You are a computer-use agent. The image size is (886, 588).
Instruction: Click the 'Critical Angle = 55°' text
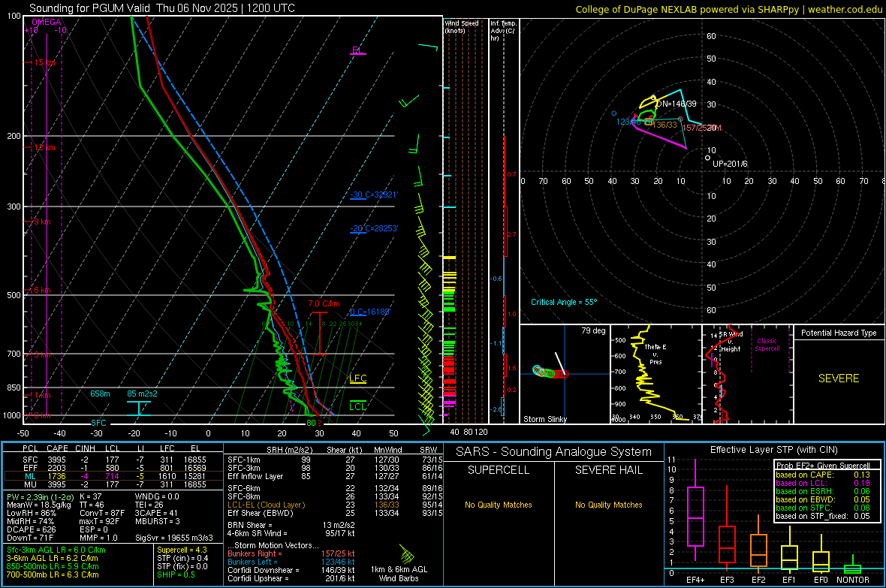tap(563, 302)
